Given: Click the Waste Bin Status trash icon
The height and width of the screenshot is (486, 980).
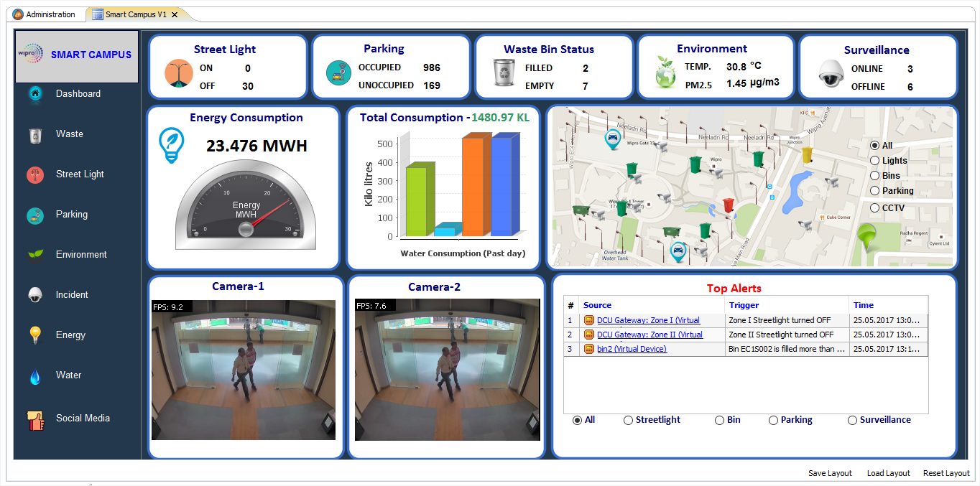Looking at the screenshot, I should [503, 73].
